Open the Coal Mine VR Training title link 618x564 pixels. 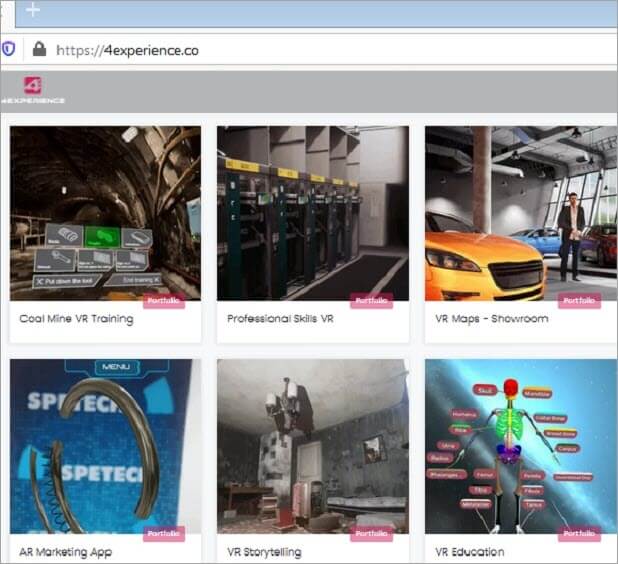coord(76,319)
